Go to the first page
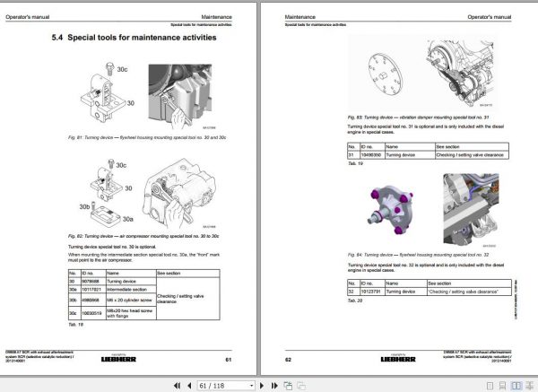 (177, 386)
